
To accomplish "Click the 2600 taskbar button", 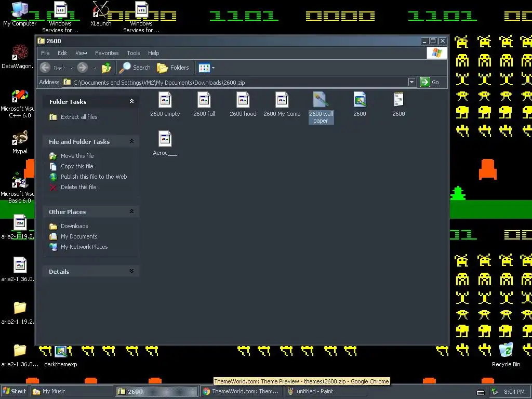I will [156, 391].
